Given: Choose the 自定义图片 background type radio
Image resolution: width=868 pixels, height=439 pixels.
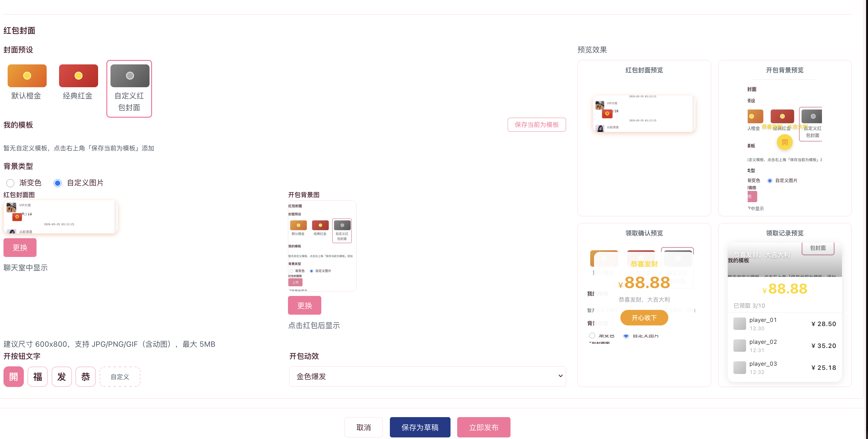Looking at the screenshot, I should [57, 183].
